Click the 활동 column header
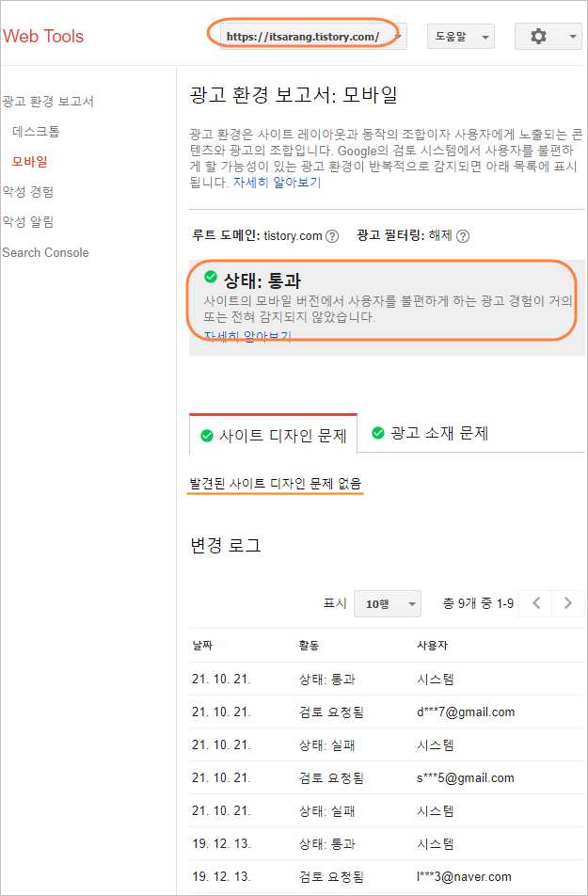This screenshot has width=588, height=896. pos(310,645)
